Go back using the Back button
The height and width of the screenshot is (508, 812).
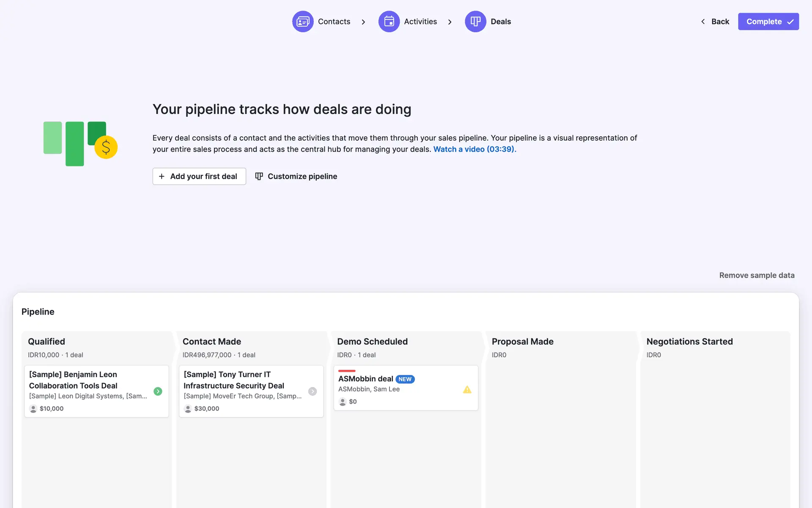tap(715, 22)
